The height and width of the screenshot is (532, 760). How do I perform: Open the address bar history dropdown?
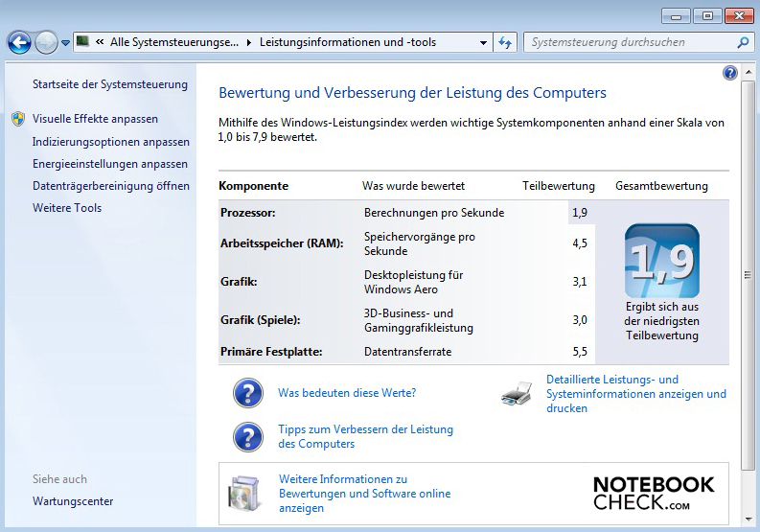point(483,43)
